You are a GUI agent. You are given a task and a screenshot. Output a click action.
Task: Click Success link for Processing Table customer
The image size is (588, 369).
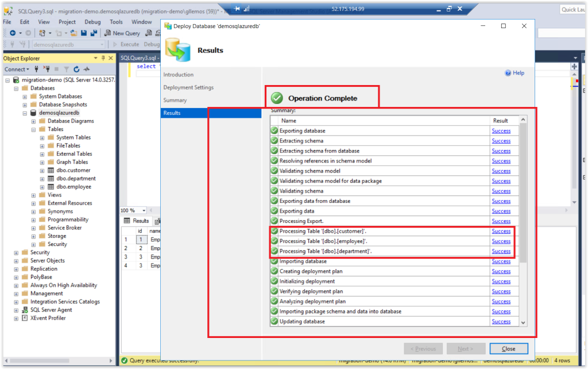[501, 231]
